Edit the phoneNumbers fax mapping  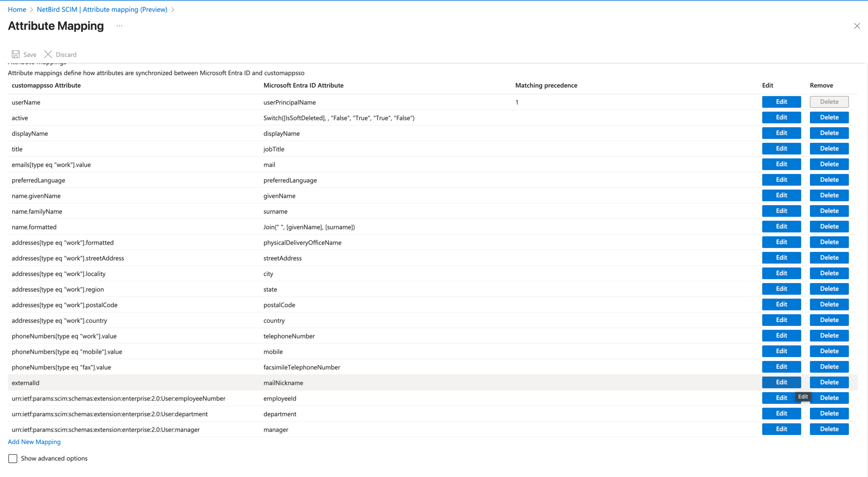781,366
